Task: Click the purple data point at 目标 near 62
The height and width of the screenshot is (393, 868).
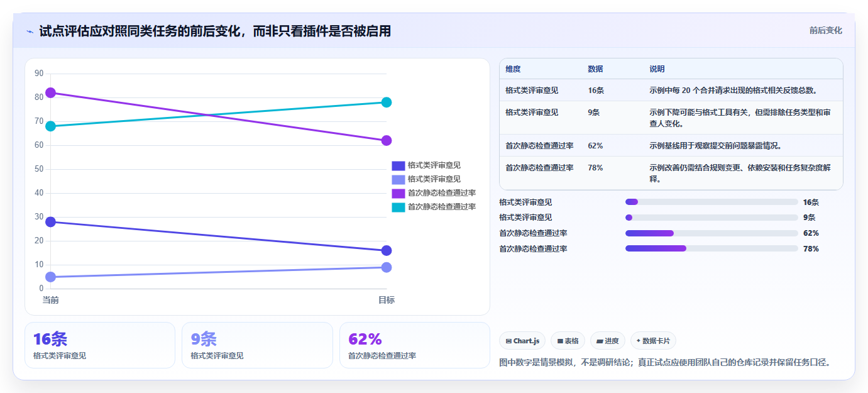Action: 387,141
